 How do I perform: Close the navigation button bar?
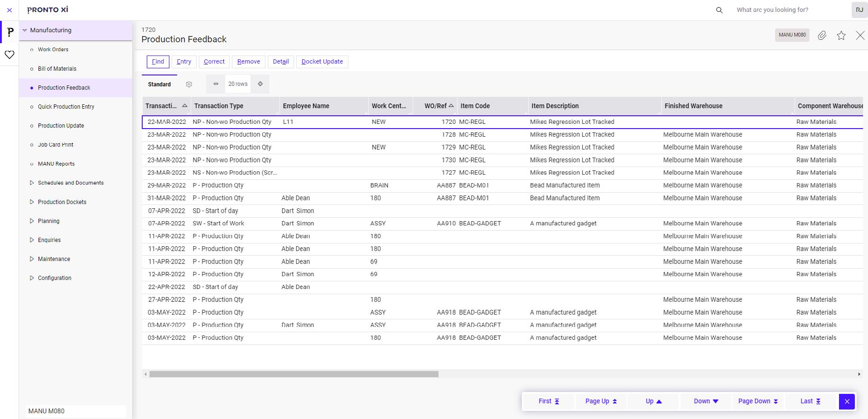[847, 401]
